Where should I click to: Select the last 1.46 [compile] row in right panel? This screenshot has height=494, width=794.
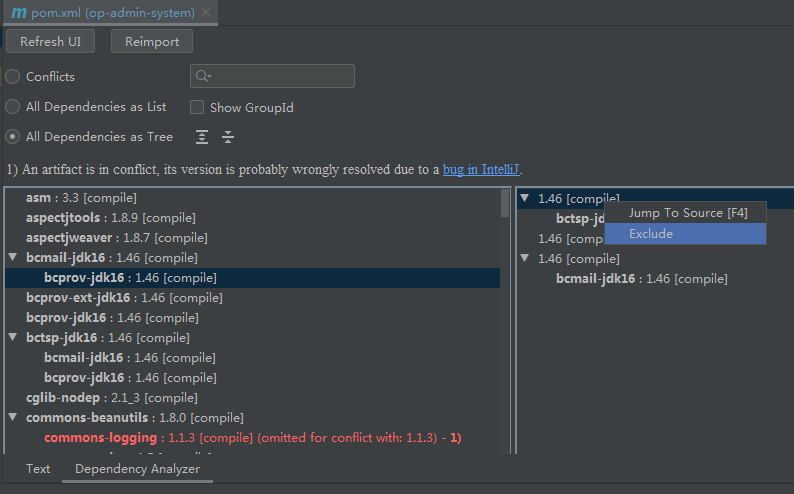coord(579,259)
